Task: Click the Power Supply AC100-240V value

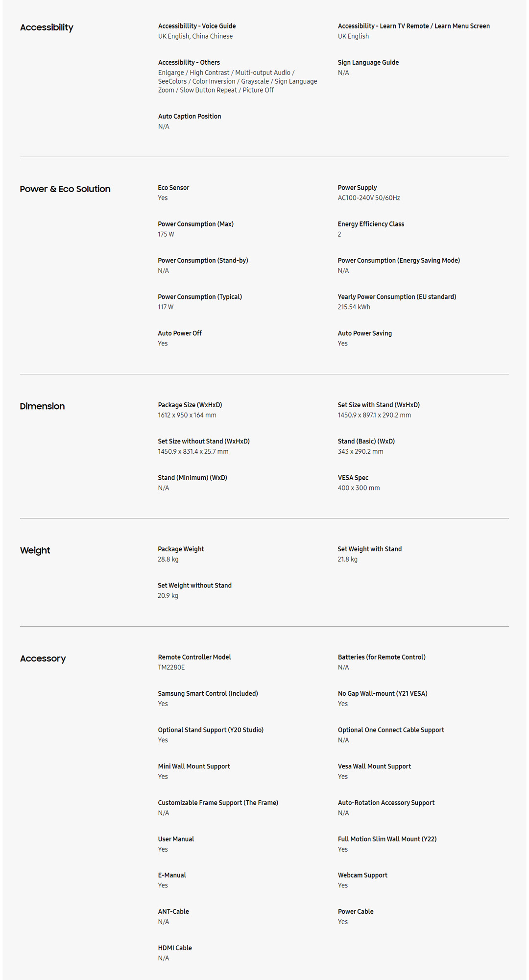Action: pos(368,198)
